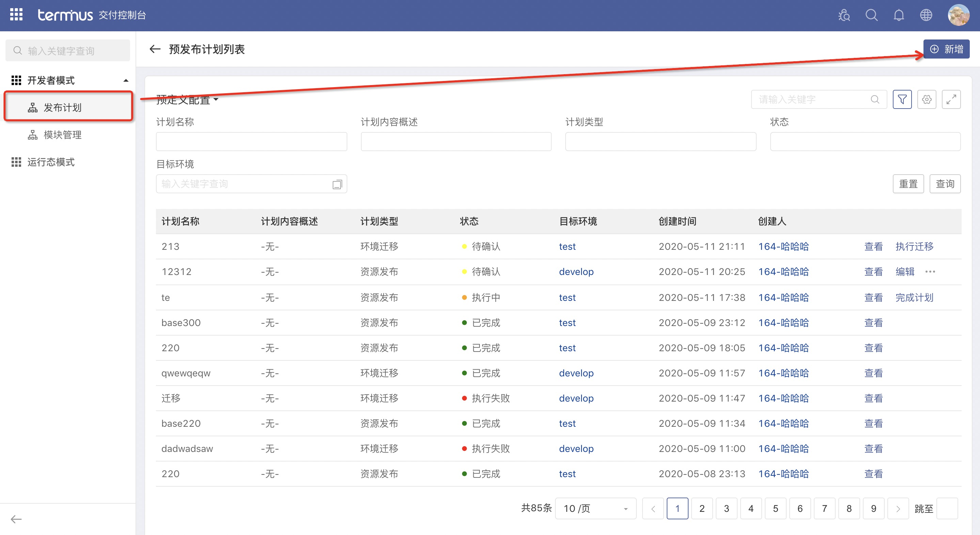Viewport: 980px width, 535px height.
Task: Select page 1 in pagination
Action: point(678,508)
